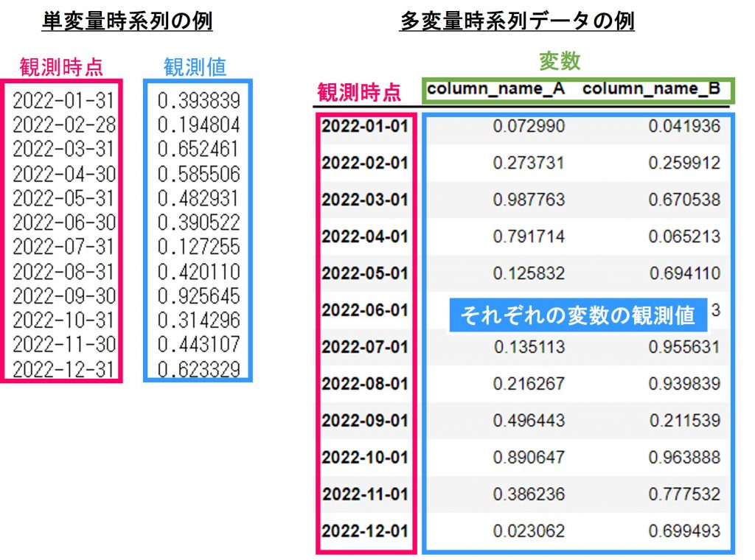Image resolution: width=755 pixels, height=560 pixels.
Task: Click the blue 観測値 label
Action: tap(195, 67)
